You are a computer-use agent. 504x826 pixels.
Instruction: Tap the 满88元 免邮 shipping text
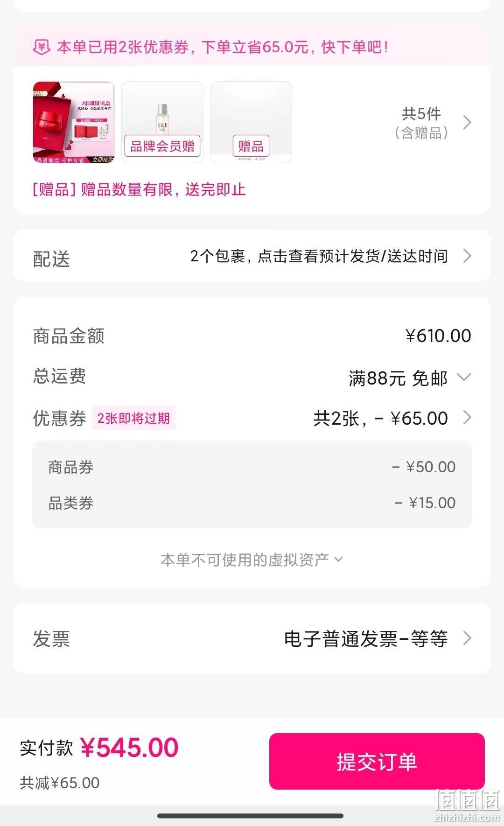coord(398,378)
